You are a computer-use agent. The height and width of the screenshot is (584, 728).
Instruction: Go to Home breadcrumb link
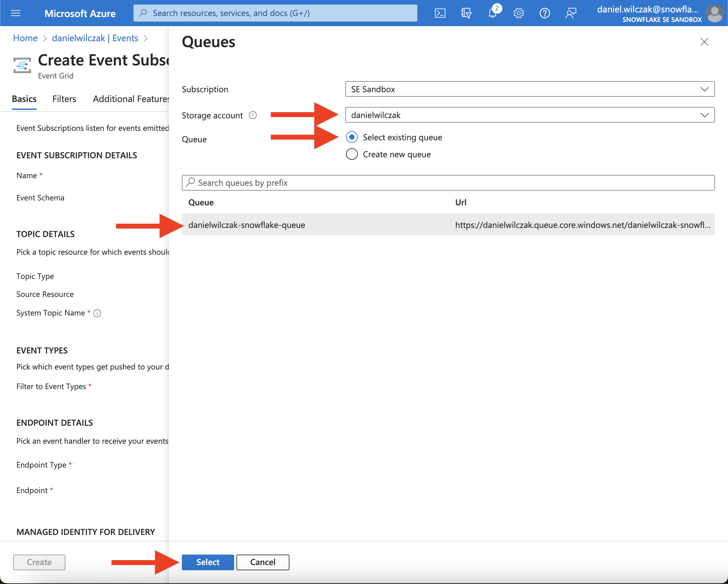click(x=25, y=38)
